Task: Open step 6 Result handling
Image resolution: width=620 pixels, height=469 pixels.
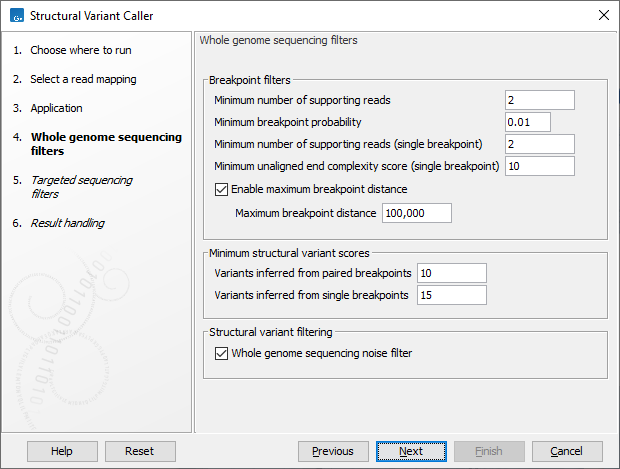Action: click(67, 223)
